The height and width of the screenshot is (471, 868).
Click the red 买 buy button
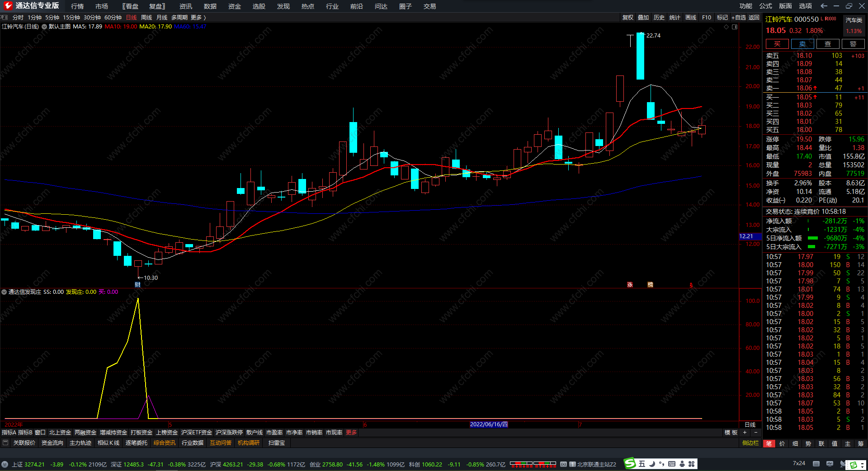point(777,44)
